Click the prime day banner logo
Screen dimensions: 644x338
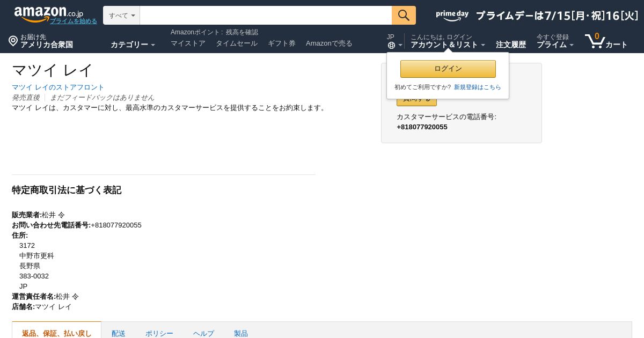point(452,16)
